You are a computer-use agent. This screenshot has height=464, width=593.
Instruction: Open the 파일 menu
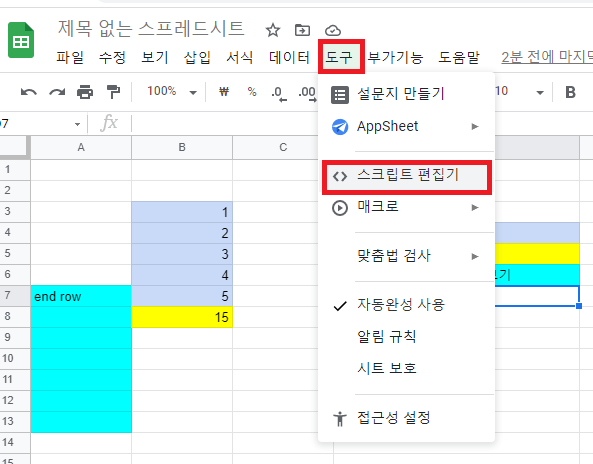[70, 57]
